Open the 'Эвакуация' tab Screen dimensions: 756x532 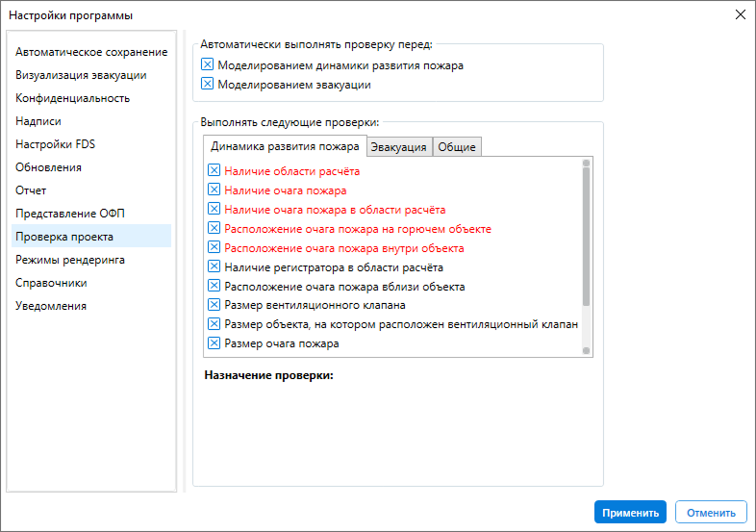(399, 147)
